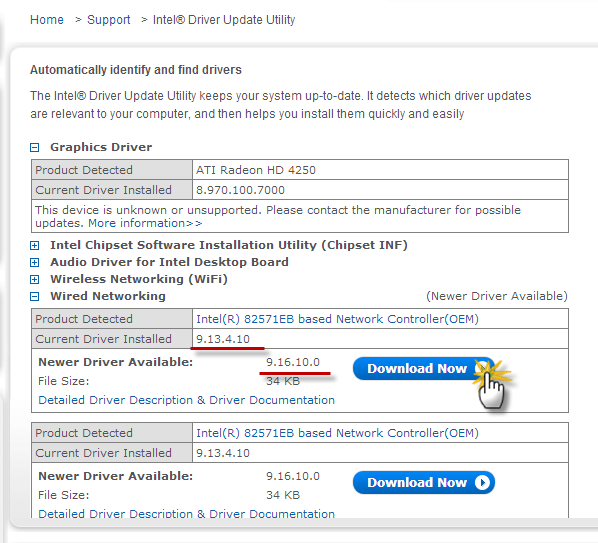This screenshot has width=598, height=543.
Task: Select second newer driver version 9.16.10.0
Action: [x=293, y=476]
